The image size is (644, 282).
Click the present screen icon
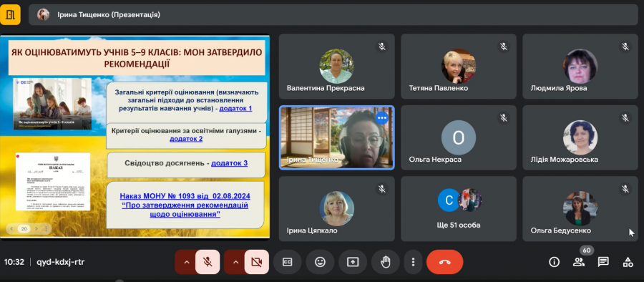[353, 262]
